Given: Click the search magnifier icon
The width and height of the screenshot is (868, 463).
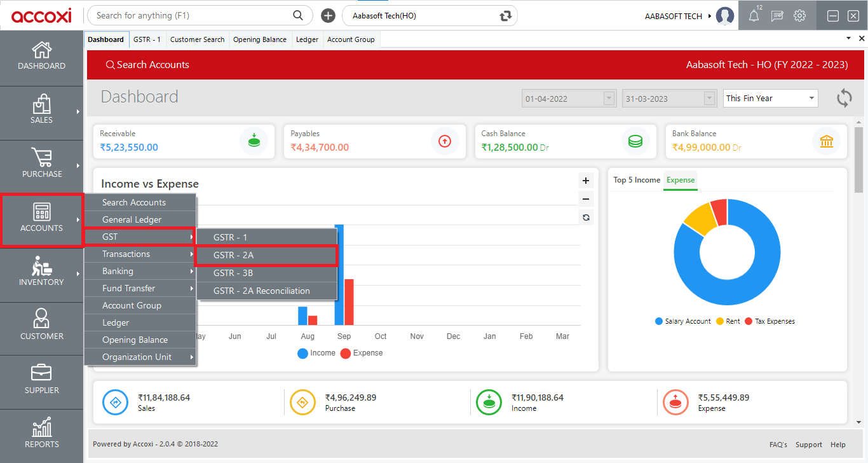Looking at the screenshot, I should 298,15.
